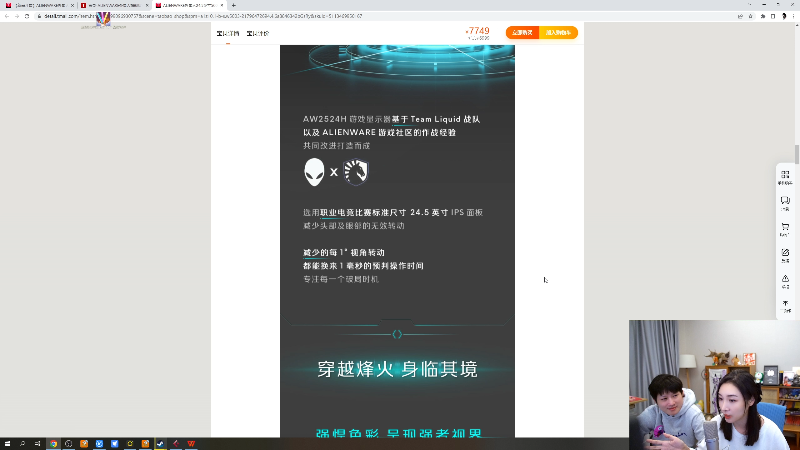The height and width of the screenshot is (450, 800).
Task: Open the browser extensions puzzle icon
Action: (763, 16)
